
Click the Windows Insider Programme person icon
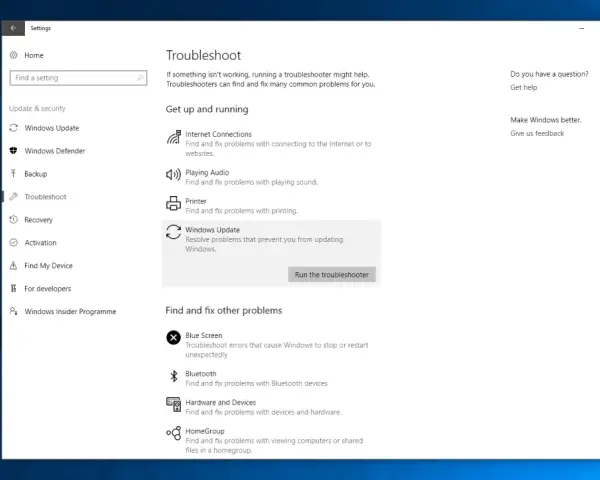click(x=13, y=311)
